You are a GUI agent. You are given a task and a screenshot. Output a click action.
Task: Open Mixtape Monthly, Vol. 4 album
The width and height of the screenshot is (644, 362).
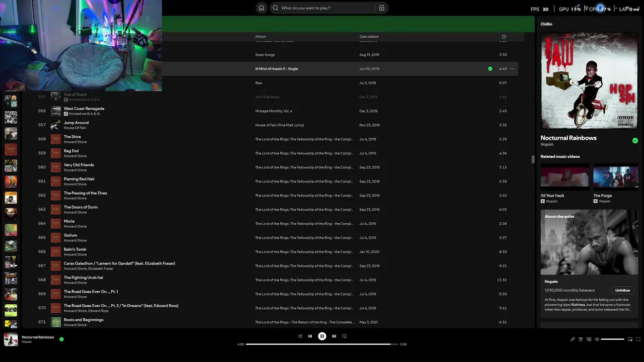(x=274, y=111)
